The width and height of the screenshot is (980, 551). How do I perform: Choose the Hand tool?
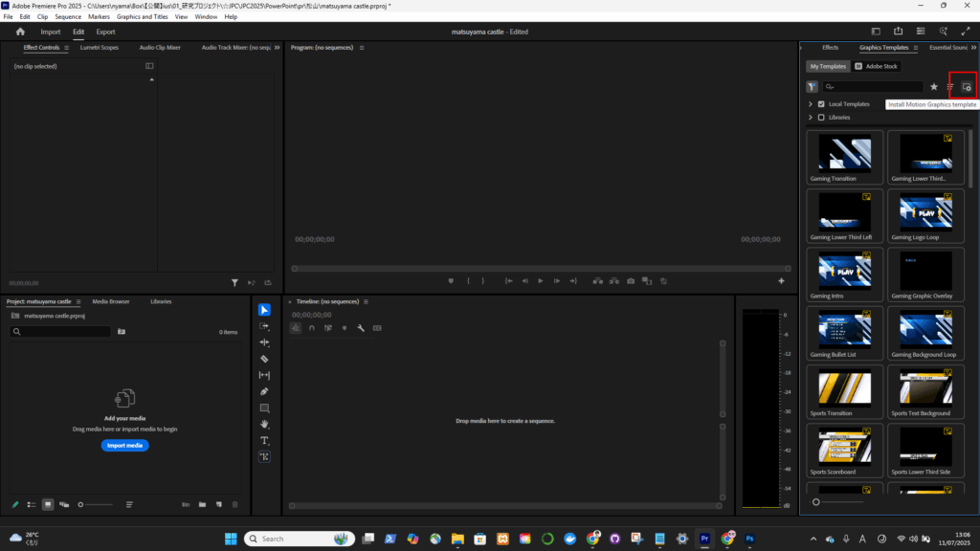pos(264,424)
